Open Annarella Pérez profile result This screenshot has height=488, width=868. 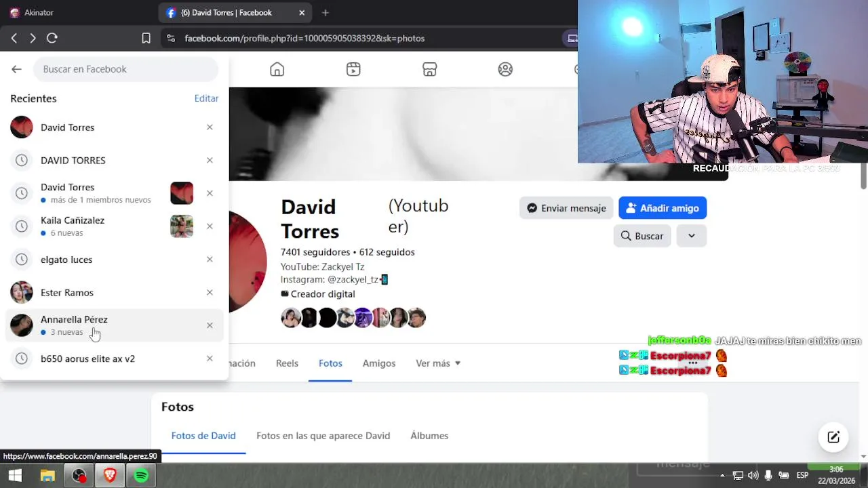(114, 325)
